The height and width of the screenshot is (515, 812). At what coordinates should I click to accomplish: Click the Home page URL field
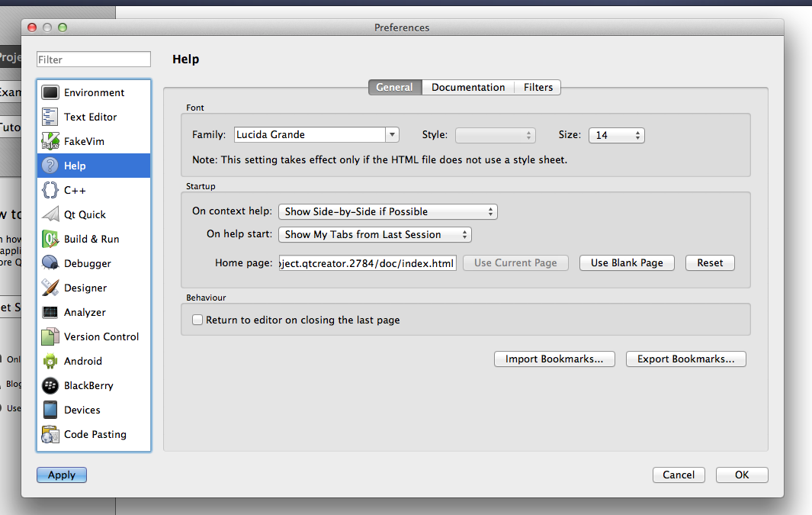click(x=367, y=263)
